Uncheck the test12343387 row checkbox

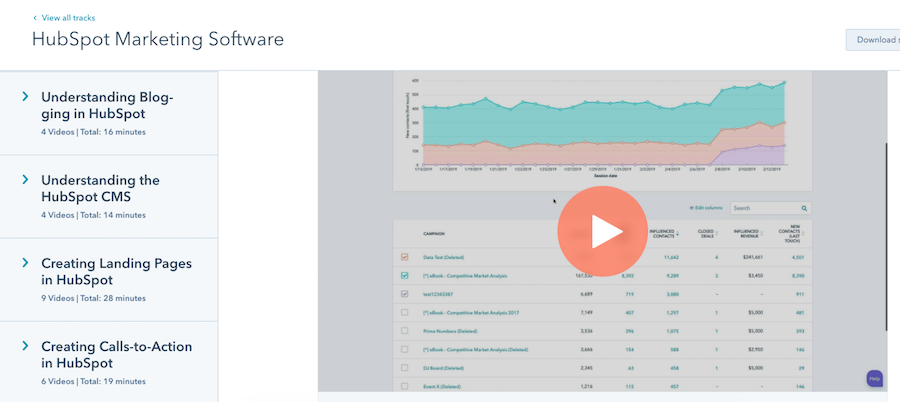[405, 294]
